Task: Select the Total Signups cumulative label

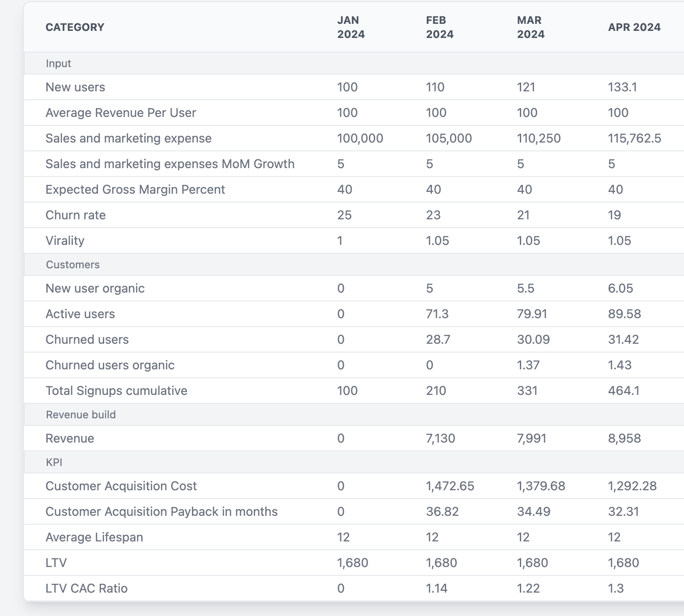Action: point(117,391)
